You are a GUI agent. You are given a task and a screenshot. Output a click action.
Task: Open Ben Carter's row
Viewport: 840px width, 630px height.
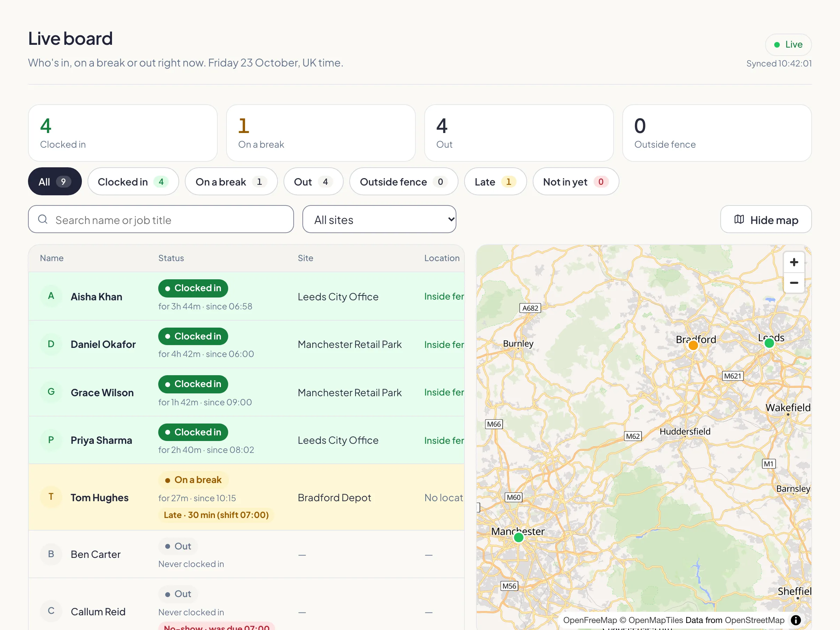coord(246,554)
